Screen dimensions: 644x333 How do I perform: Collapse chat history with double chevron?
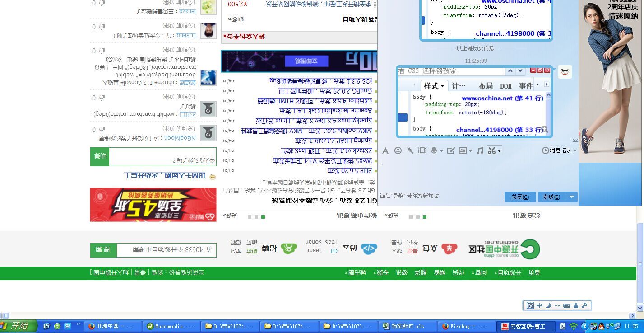coord(575,140)
